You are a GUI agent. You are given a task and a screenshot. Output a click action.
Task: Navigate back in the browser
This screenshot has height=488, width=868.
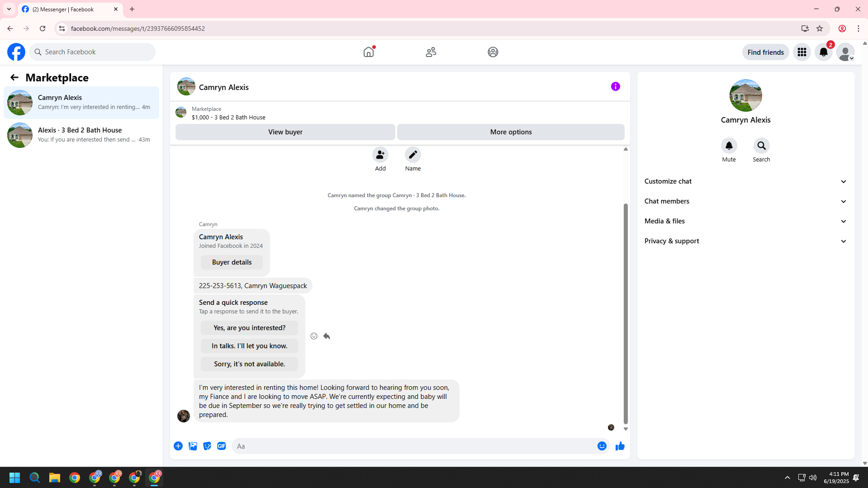[x=10, y=28]
